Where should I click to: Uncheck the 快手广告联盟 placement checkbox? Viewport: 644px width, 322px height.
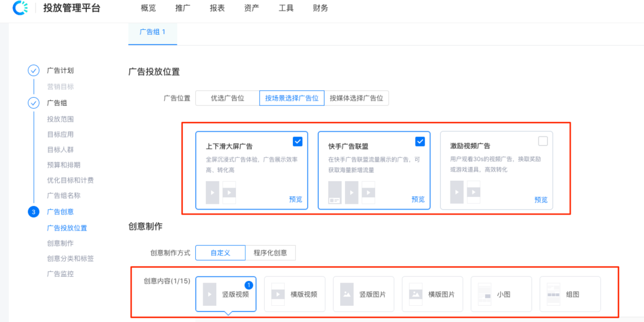419,141
